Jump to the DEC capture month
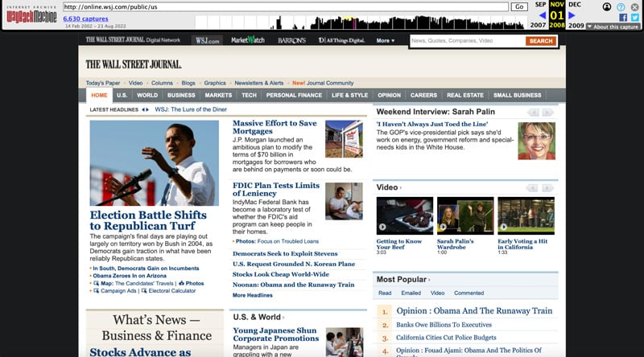 (x=575, y=5)
